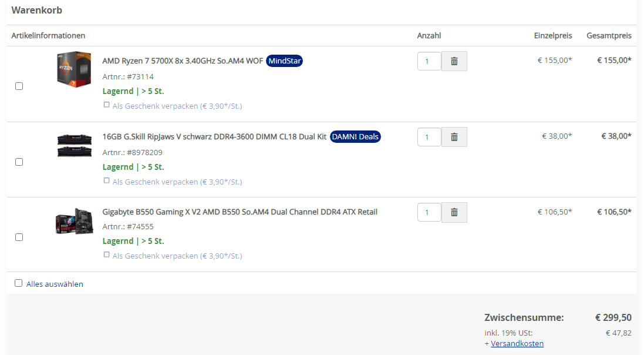Focus the quantity field for Gigabyte B550 board
The height and width of the screenshot is (355, 644).
pos(429,212)
